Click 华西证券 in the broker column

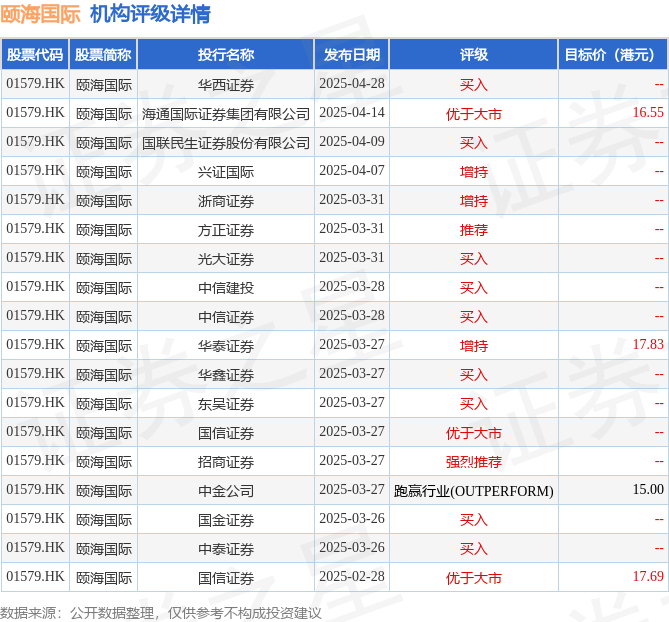(x=226, y=85)
